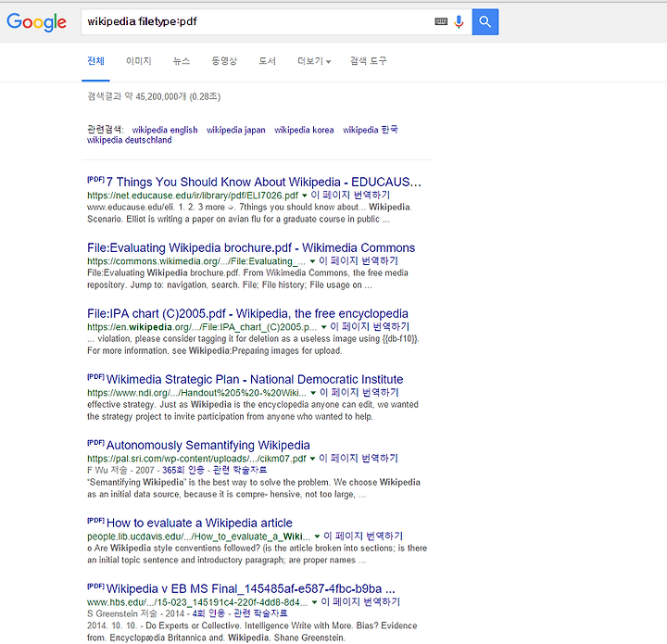Translate the hbs.edu result page
The width and height of the screenshot is (667, 644).
coord(360,602)
